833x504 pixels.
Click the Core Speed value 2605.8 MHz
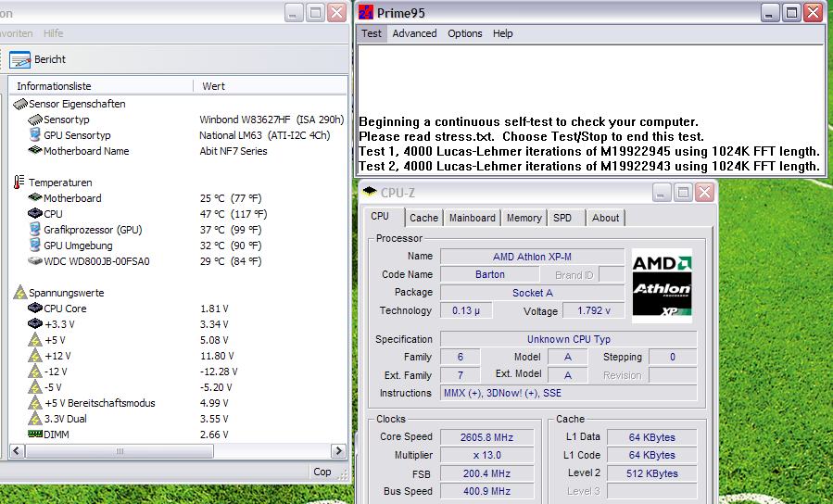(x=486, y=437)
